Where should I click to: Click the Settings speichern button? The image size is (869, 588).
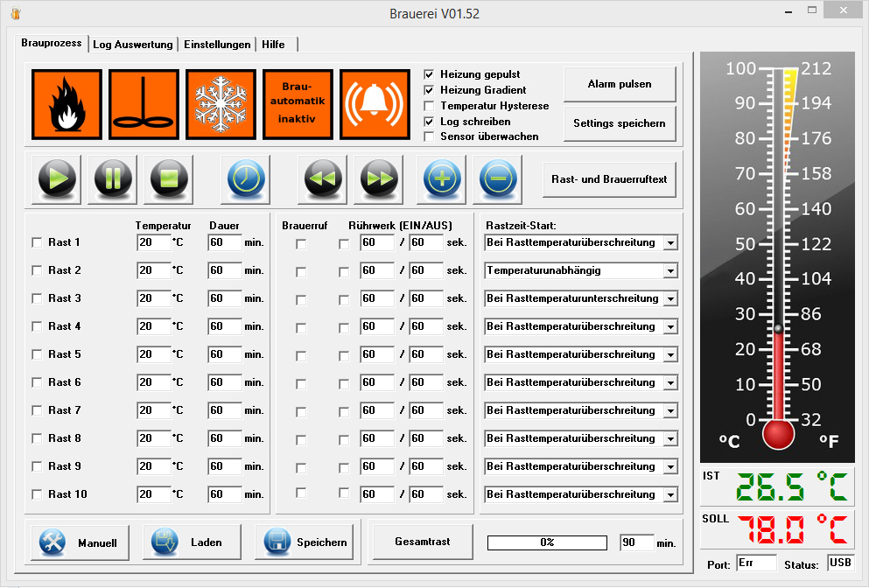(619, 123)
